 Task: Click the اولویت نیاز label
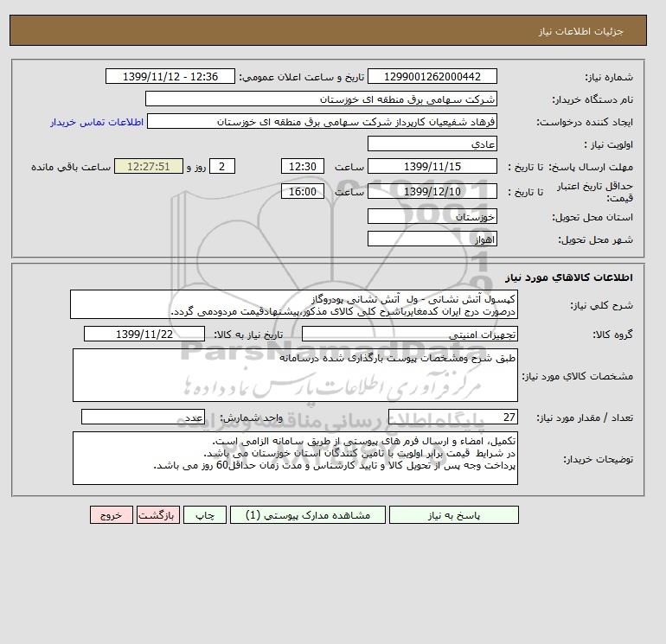pos(608,144)
